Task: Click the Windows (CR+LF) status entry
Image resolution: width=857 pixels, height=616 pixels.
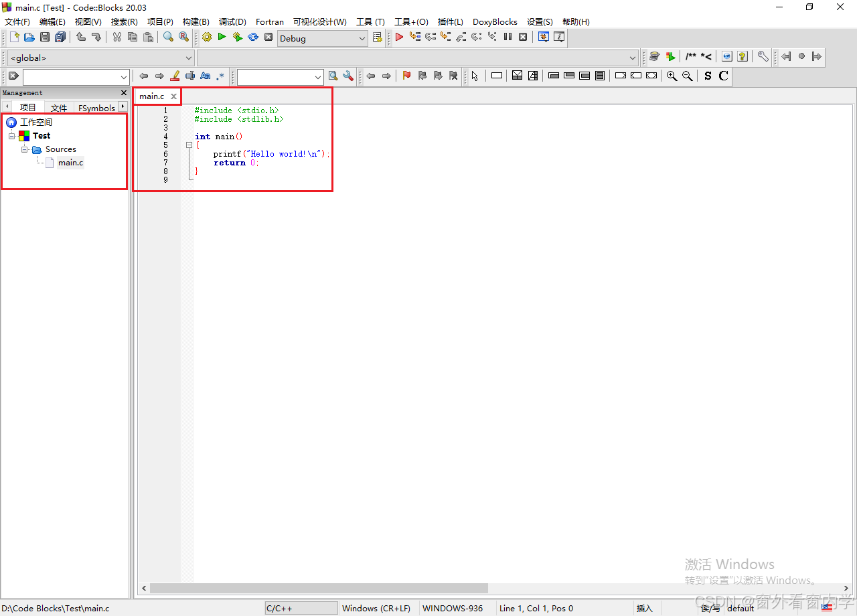Action: (376, 608)
